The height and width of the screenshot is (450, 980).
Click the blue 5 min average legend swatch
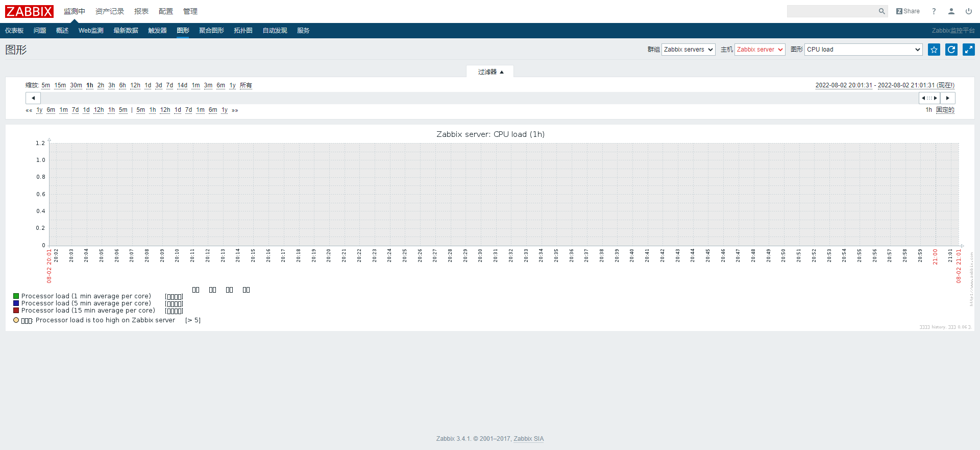click(16, 303)
